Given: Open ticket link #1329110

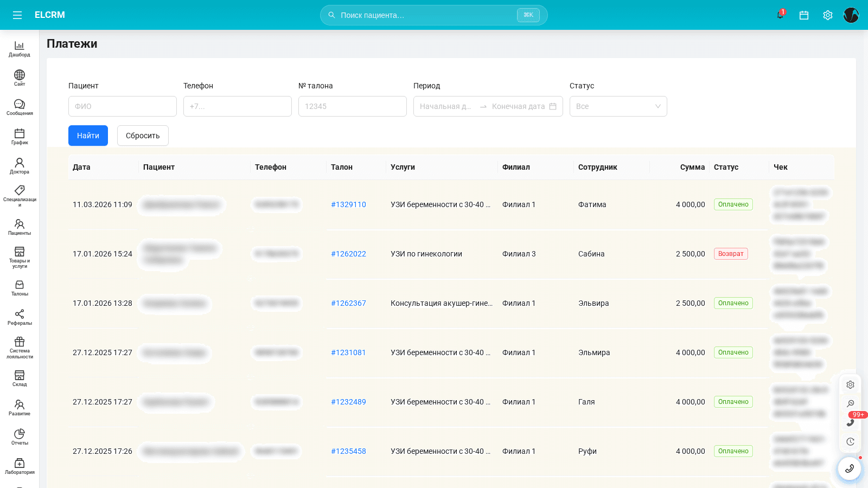Looking at the screenshot, I should [x=348, y=204].
